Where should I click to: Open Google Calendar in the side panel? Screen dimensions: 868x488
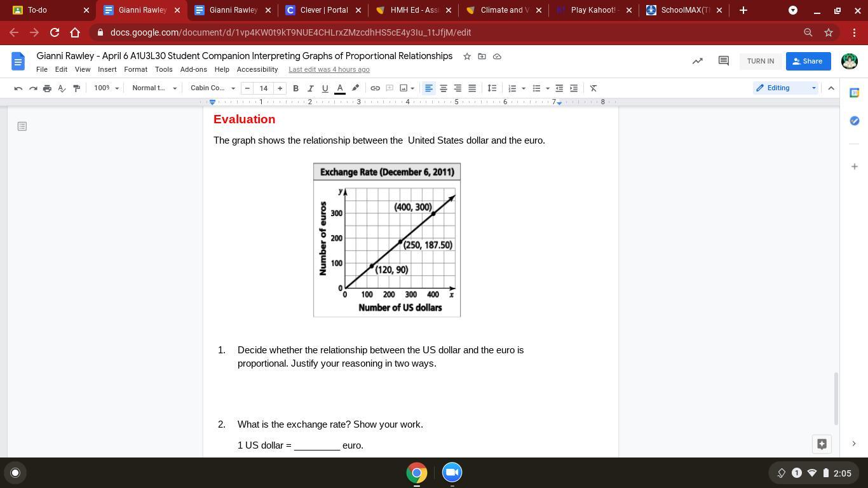point(855,93)
